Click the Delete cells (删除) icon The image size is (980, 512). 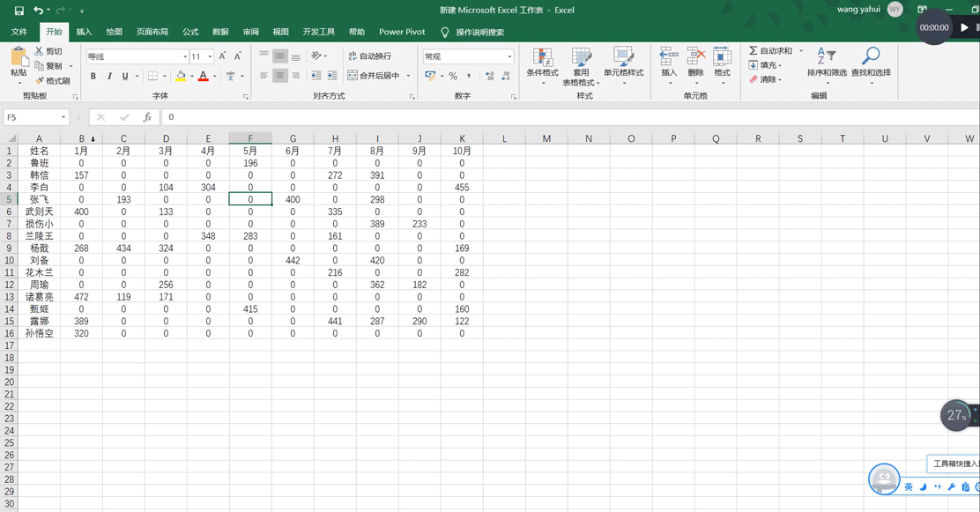tap(695, 64)
